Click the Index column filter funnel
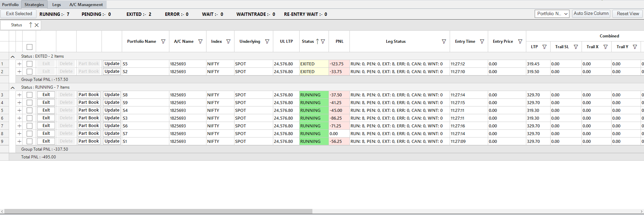Screen dimensions: 644x215 pyautogui.click(x=228, y=41)
